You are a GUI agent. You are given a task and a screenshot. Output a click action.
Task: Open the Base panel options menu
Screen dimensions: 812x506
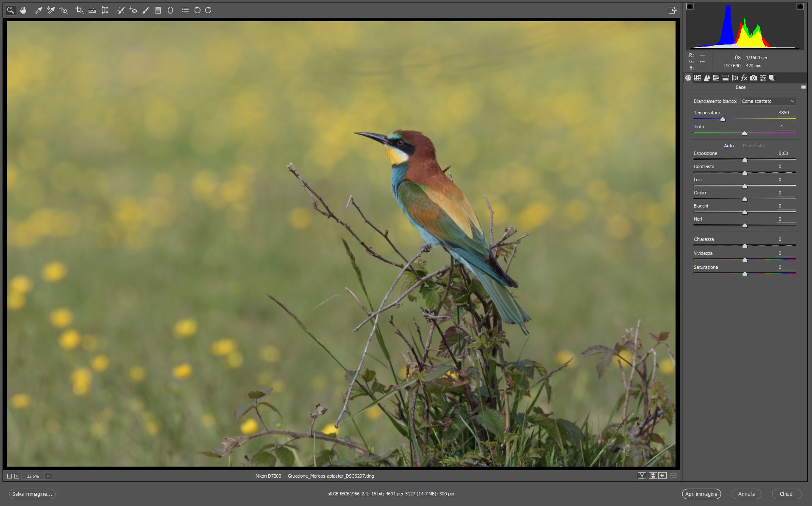[803, 87]
